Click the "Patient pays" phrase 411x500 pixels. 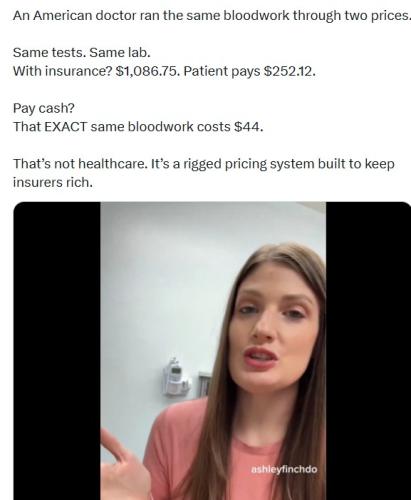coord(222,71)
